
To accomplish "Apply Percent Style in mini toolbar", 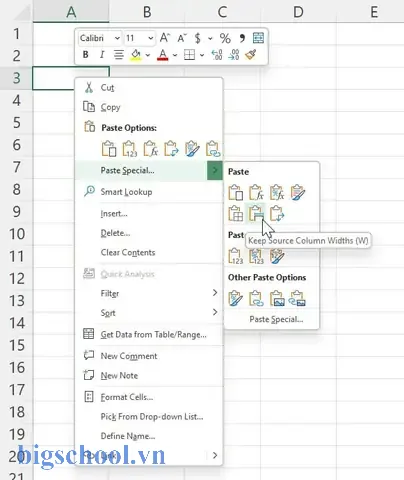I will pyautogui.click(x=225, y=38).
